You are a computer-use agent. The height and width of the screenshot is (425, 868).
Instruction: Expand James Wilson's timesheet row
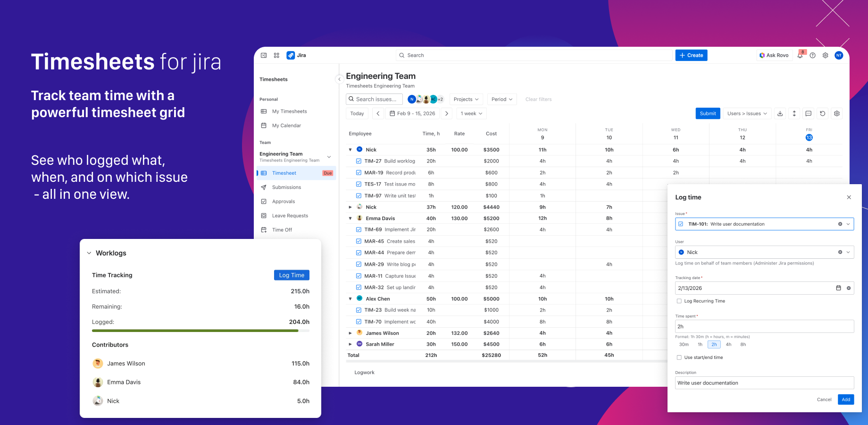[x=350, y=332]
